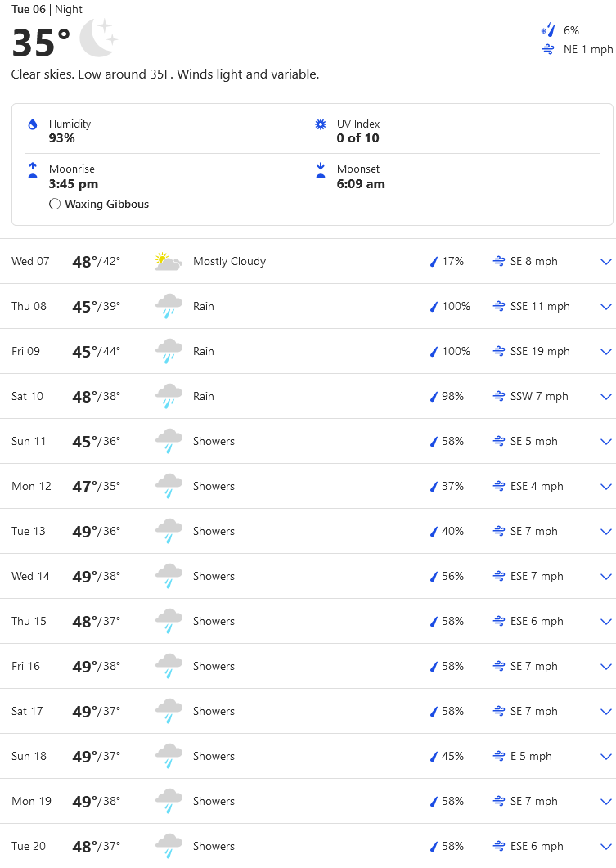Click the moonset arrow icon

click(x=321, y=170)
